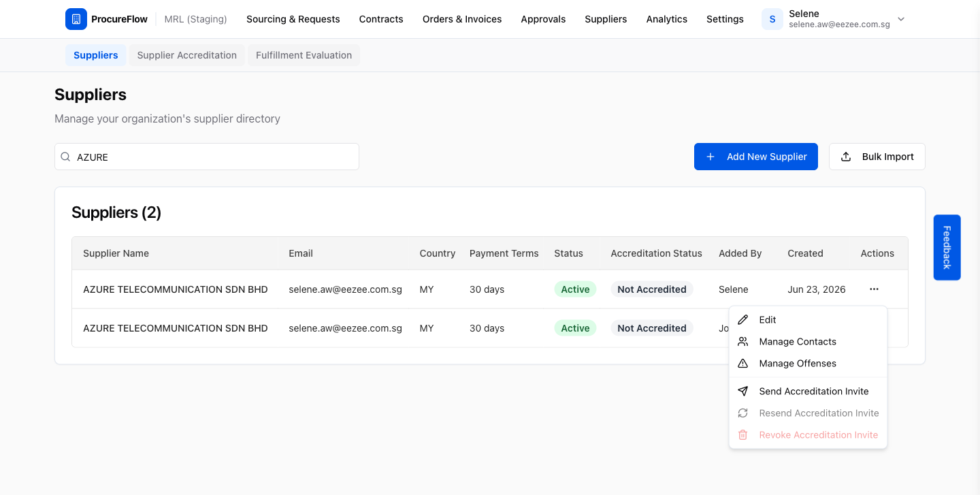Click the first row's email selene.aw@eezee.com.sg
The width and height of the screenshot is (980, 495).
pos(345,289)
